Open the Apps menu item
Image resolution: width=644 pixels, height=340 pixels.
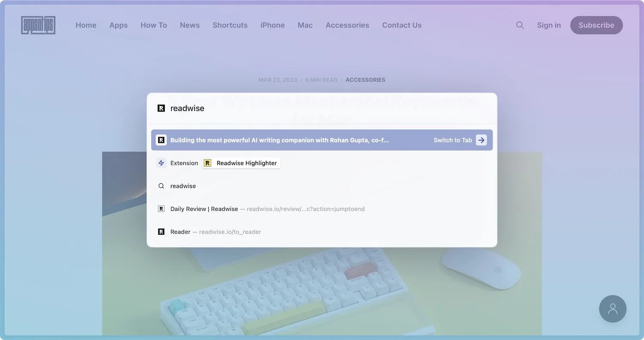118,25
